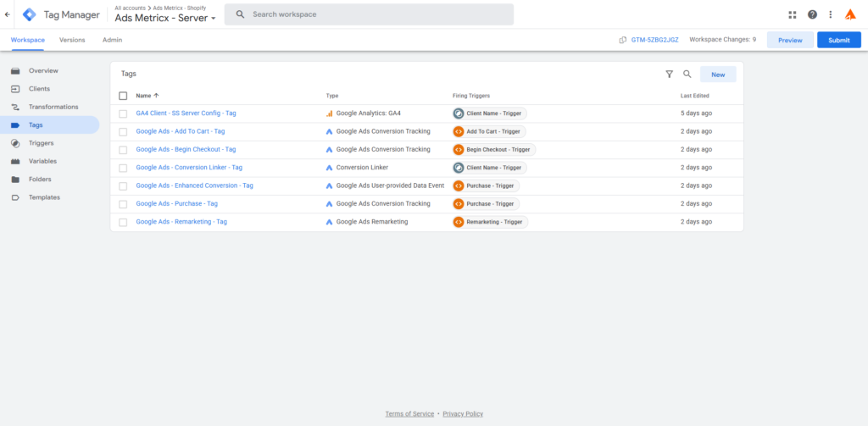Click the Add To Cart trigger icon

459,131
